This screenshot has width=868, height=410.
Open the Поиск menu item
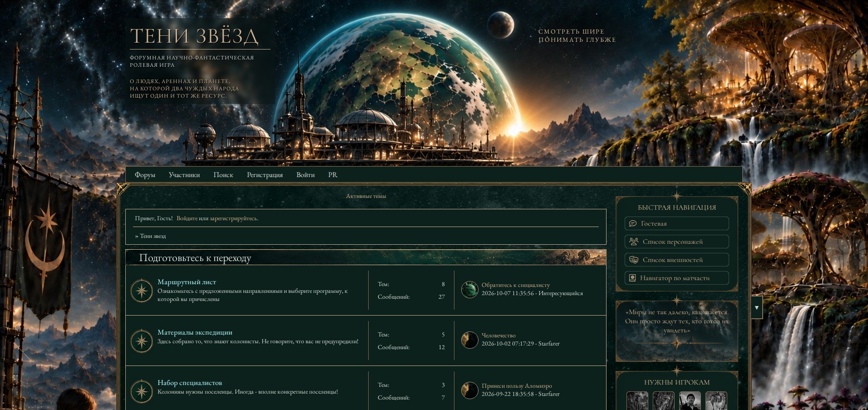click(223, 175)
